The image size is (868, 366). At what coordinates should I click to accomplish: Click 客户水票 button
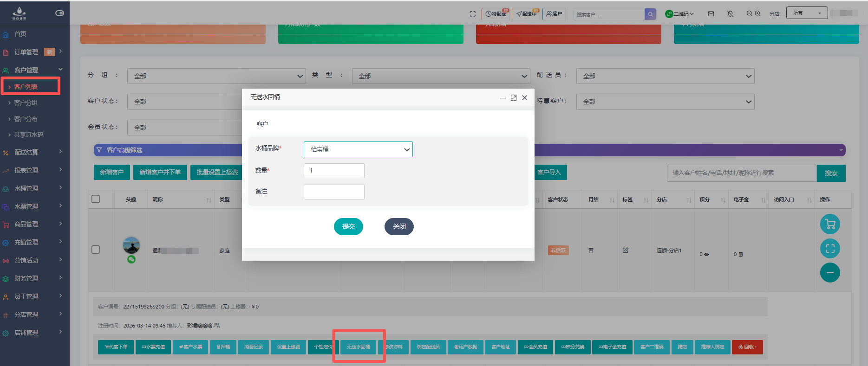[190, 347]
